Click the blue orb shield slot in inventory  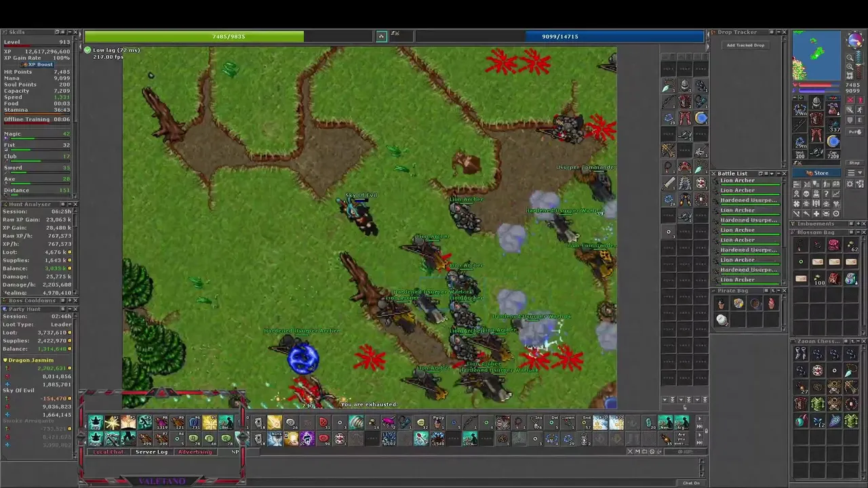tap(833, 141)
